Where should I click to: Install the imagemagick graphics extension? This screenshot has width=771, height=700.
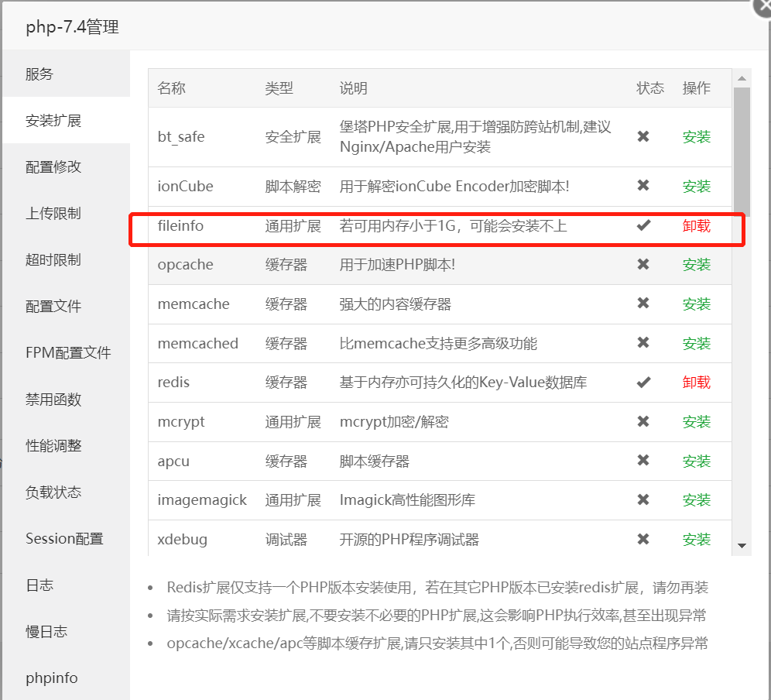tap(696, 499)
